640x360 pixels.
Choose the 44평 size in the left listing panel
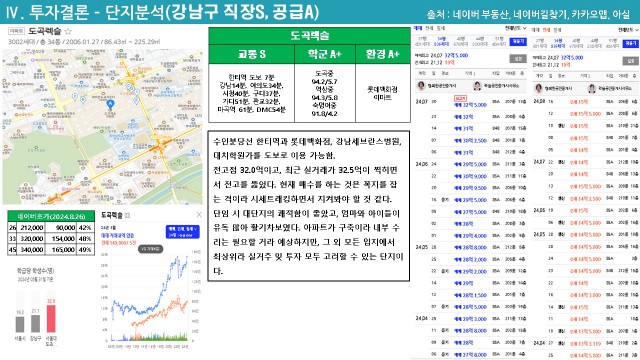coord(480,42)
